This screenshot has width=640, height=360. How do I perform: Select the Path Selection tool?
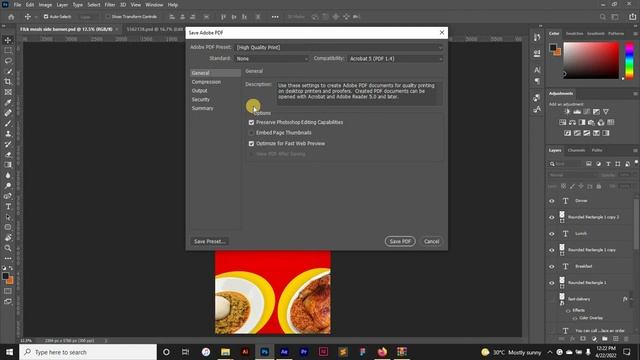8,217
